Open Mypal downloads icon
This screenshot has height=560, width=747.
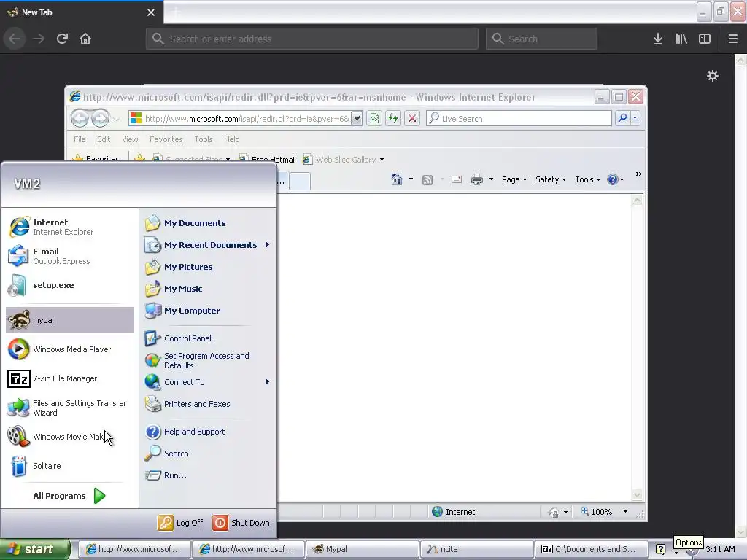658,39
